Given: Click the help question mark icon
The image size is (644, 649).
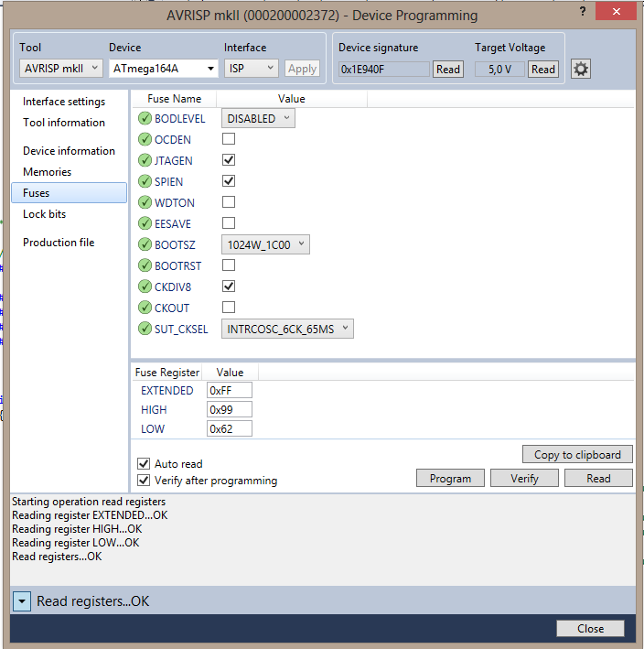Looking at the screenshot, I should 583,11.
